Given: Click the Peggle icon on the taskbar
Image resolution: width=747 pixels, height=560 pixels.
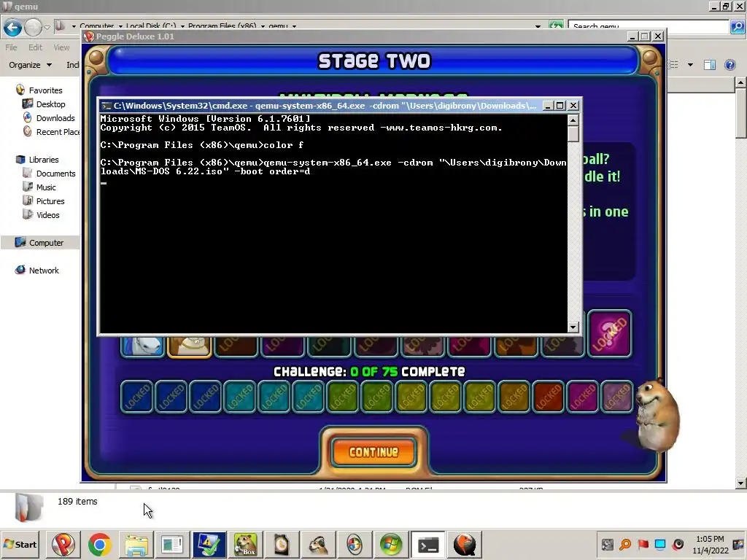Looking at the screenshot, I should tap(63, 544).
